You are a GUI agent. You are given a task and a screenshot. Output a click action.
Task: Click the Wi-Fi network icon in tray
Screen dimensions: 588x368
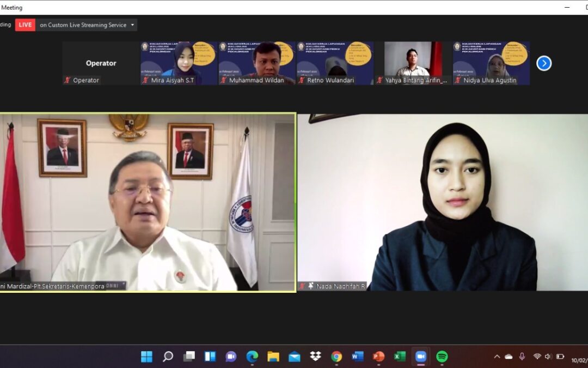click(537, 357)
